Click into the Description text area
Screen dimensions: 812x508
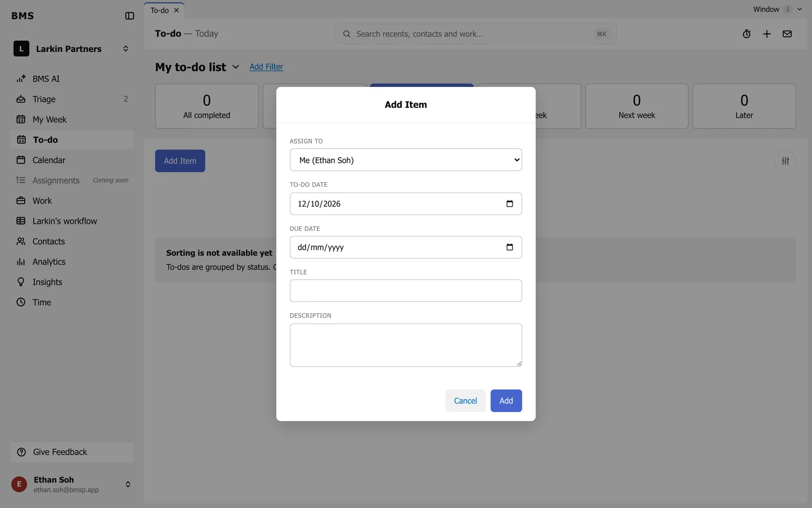[x=405, y=345]
